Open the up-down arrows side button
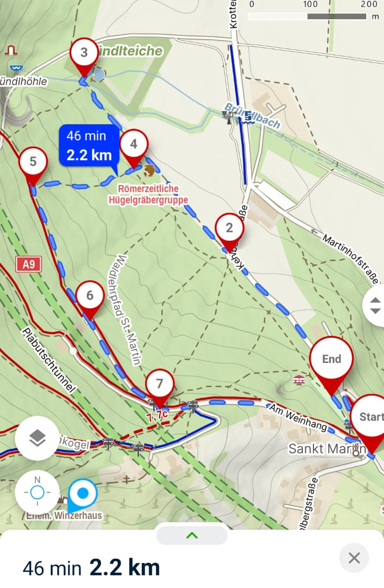Screen dimensions: 384x588 tap(375, 305)
